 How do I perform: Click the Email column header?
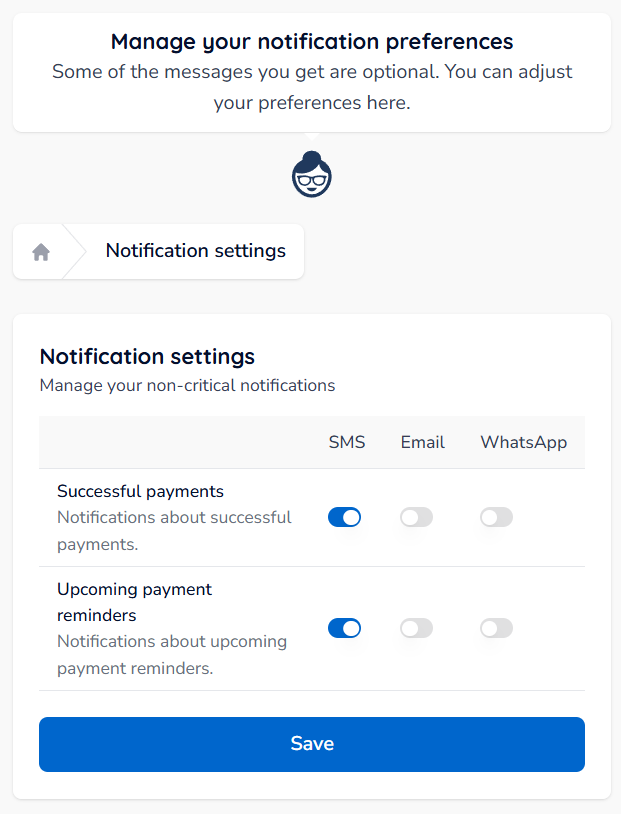(x=423, y=442)
